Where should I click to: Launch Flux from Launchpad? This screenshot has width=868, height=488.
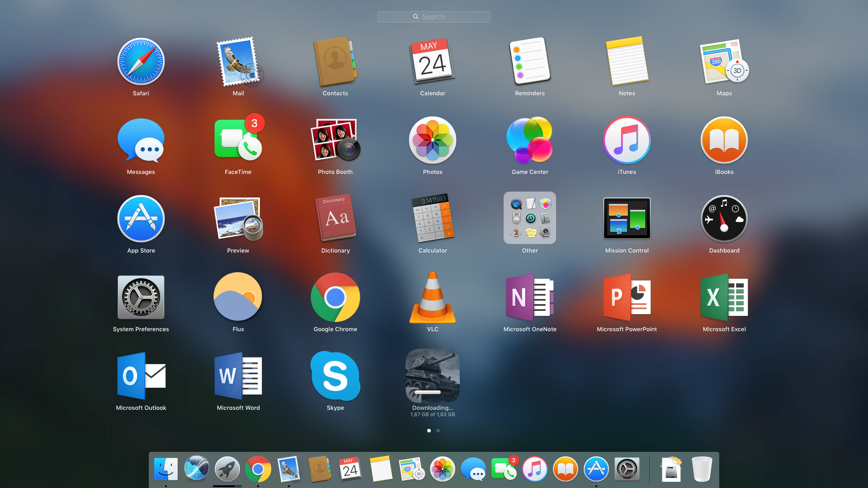238,298
